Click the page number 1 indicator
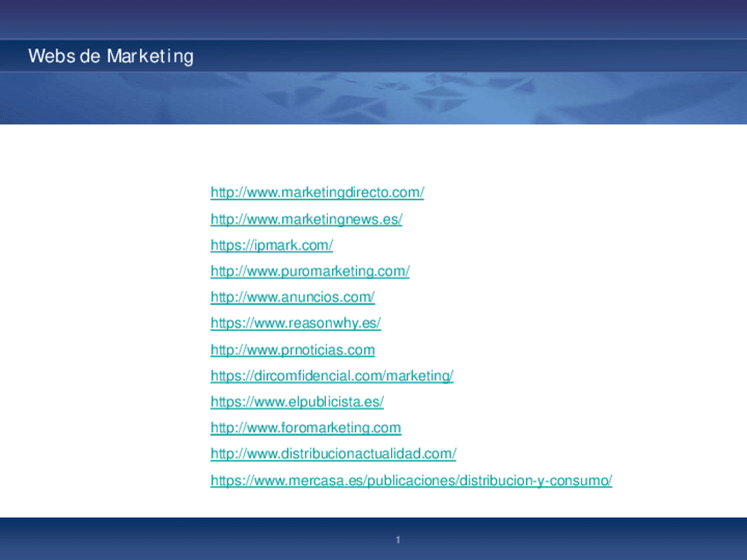Viewport: 747px width, 560px height. click(x=397, y=538)
